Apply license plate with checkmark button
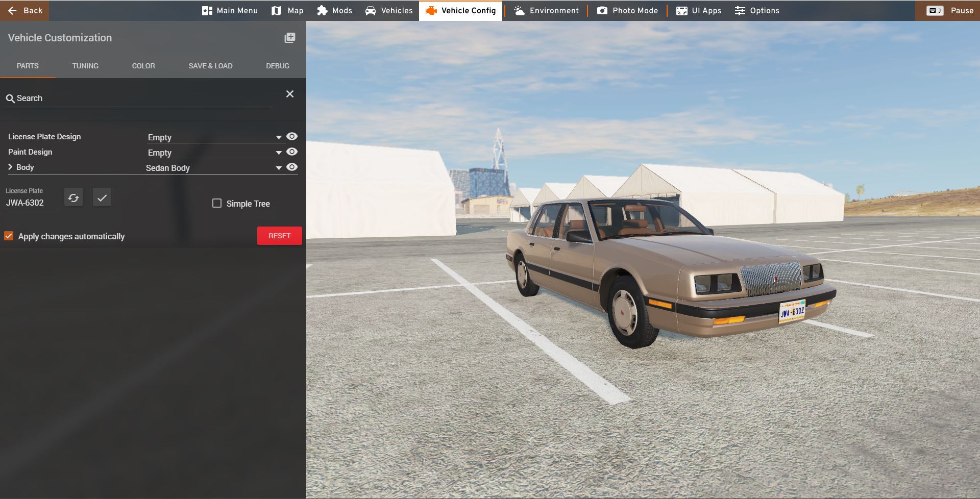The width and height of the screenshot is (980, 499). pyautogui.click(x=102, y=197)
